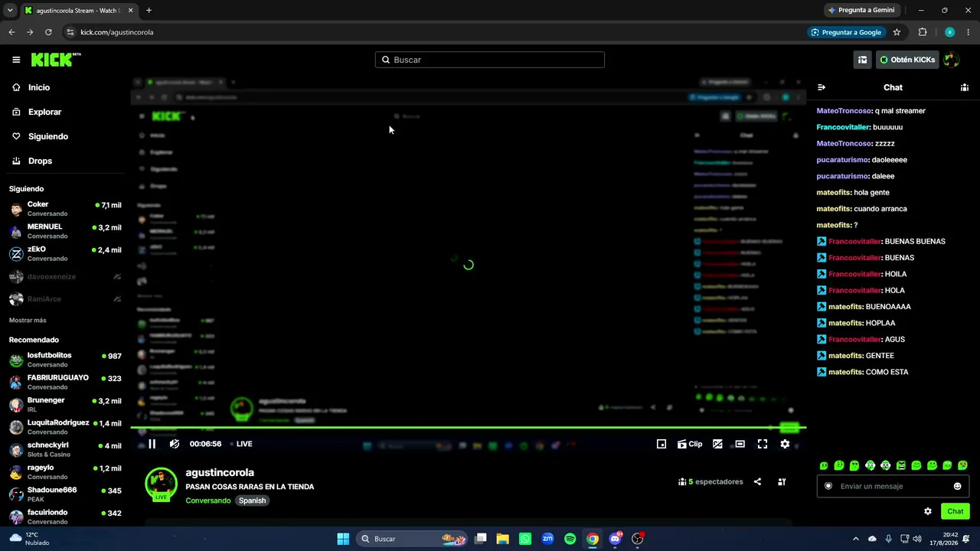Open the recommended channel losfutbolitos
The height and width of the screenshot is (551, 980).
[65, 360]
